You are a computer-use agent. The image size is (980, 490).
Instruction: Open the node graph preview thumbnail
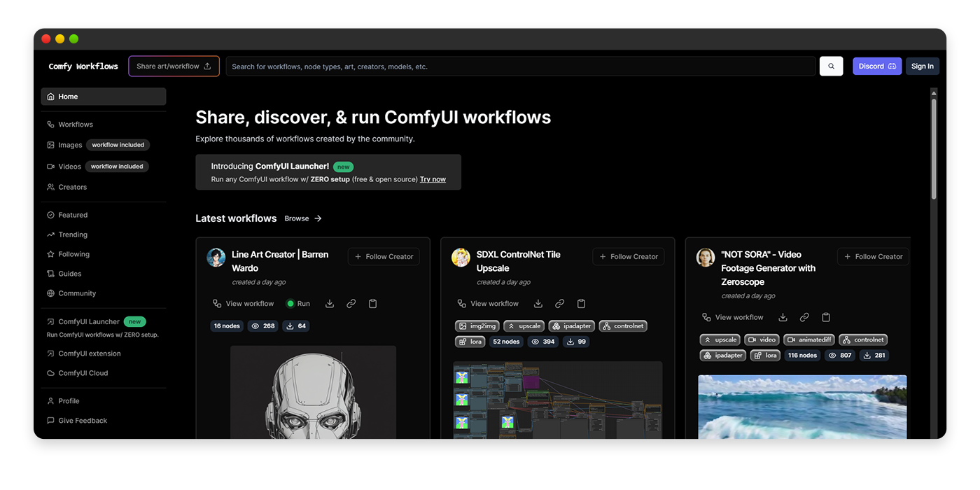[557, 400]
